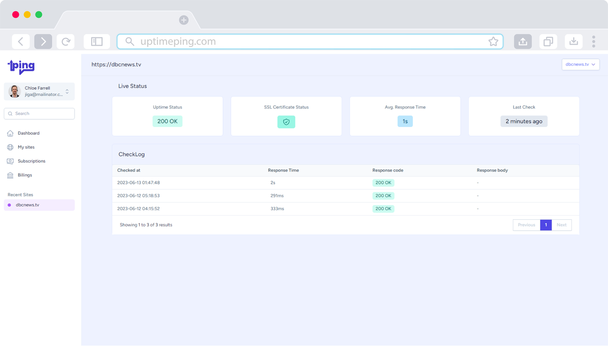
Task: Open the dbcnews.tv site selector dropdown
Action: tap(580, 64)
